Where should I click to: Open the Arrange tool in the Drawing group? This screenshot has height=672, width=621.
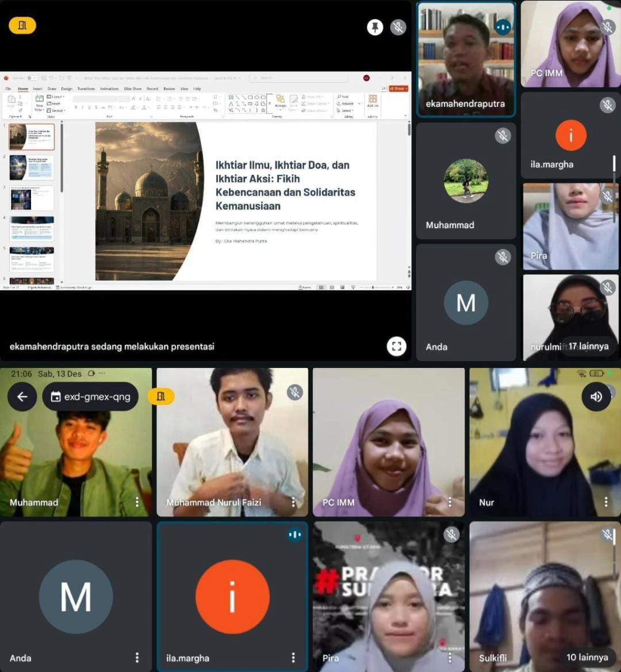[x=281, y=101]
